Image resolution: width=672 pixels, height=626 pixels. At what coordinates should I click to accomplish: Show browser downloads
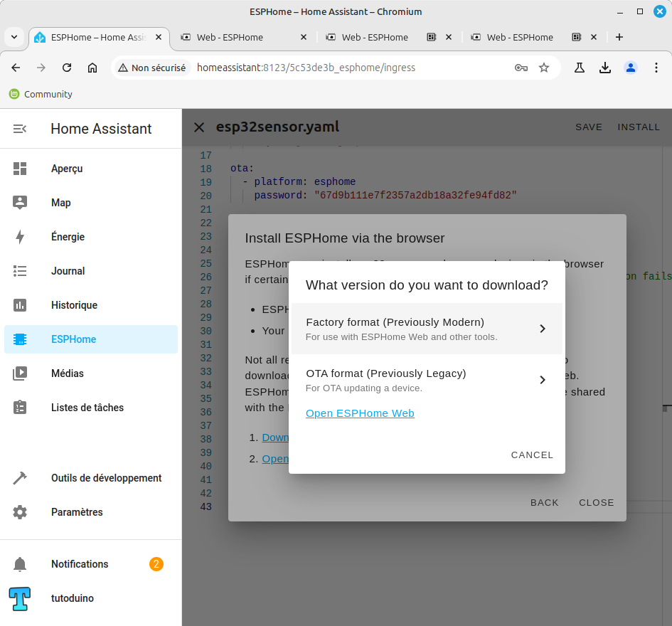[x=605, y=68]
